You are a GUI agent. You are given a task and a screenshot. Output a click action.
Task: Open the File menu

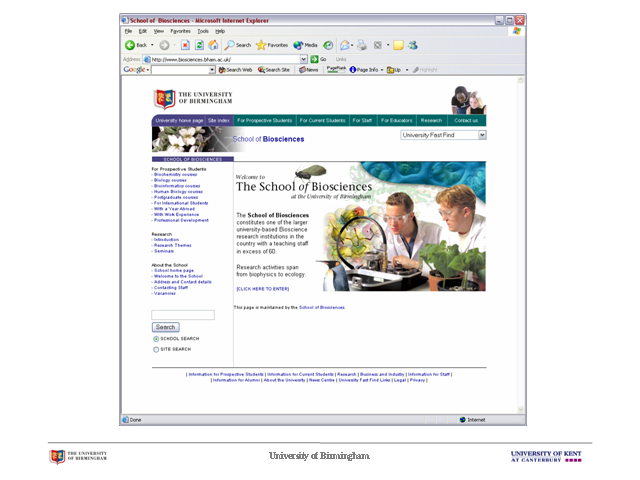pos(128,31)
